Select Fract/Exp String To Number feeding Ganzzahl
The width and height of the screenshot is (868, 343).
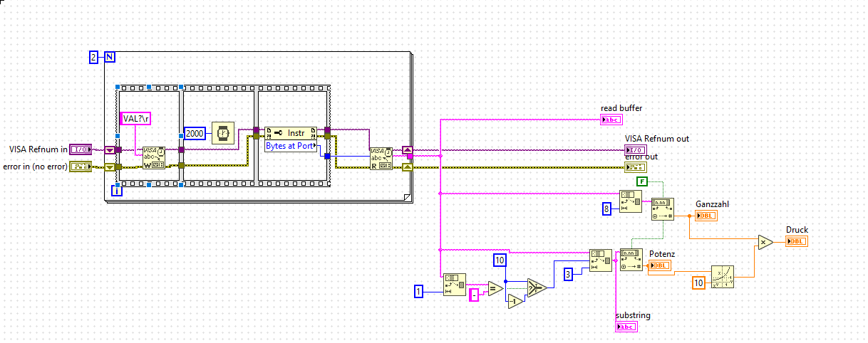tap(663, 208)
